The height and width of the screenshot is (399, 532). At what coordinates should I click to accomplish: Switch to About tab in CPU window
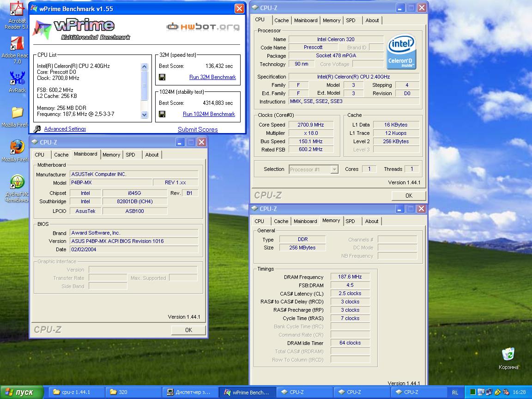pos(372,20)
